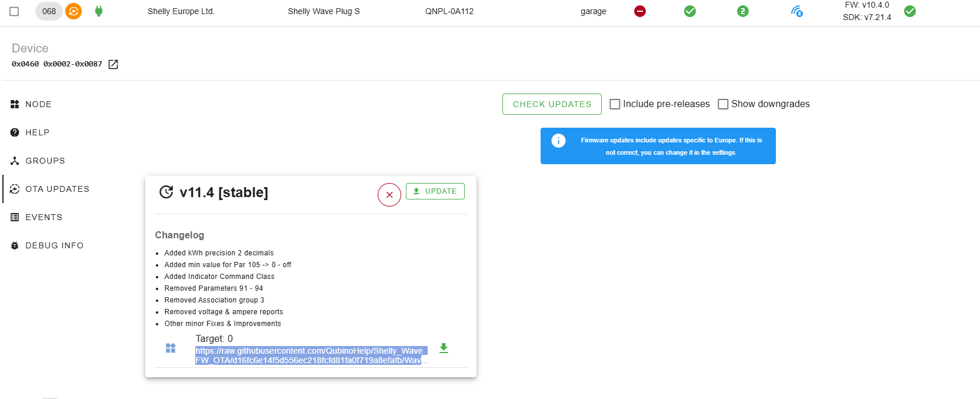The width and height of the screenshot is (980, 399).
Task: Click UPDATE to install v11.4
Action: tap(435, 191)
